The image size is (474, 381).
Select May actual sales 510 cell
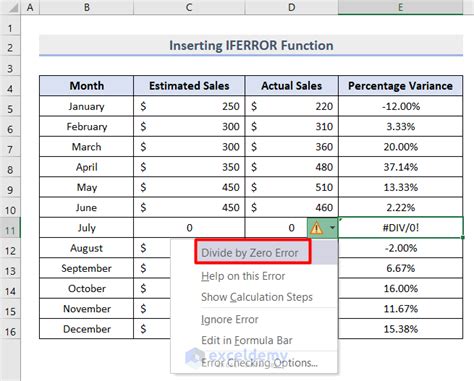(x=292, y=187)
